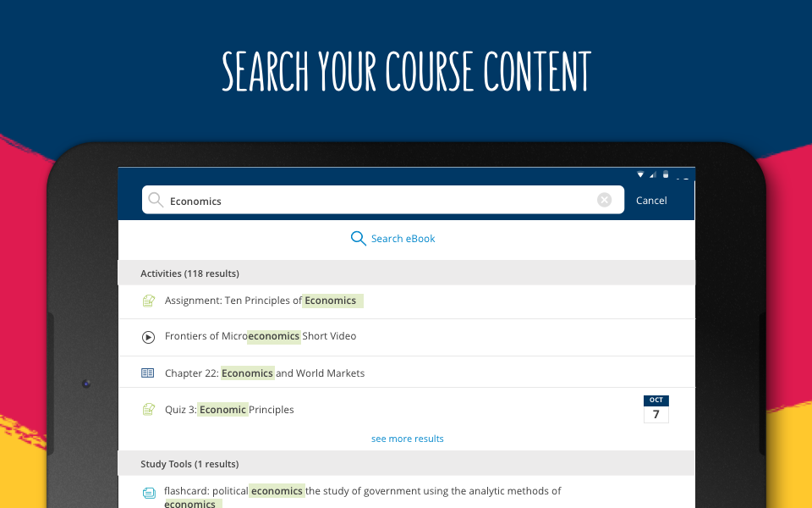Open Frontiers of Microeconomics Short Video

pyautogui.click(x=407, y=338)
